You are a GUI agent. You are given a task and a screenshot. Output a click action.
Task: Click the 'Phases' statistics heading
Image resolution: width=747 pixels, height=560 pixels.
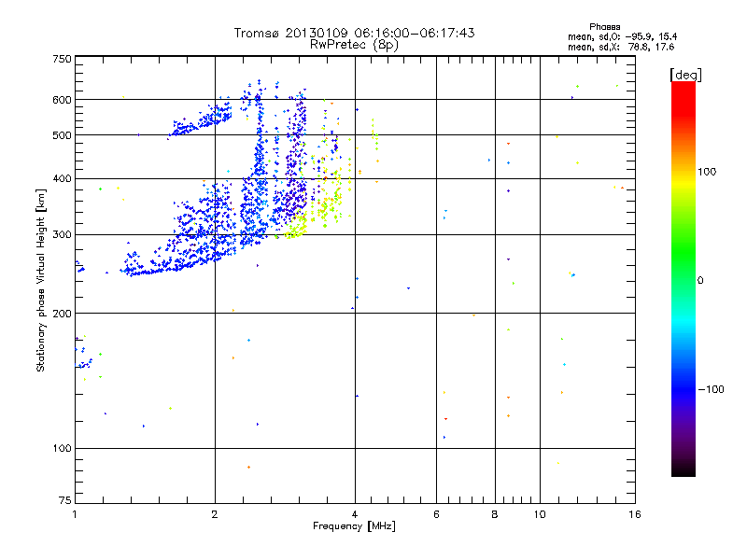click(x=604, y=27)
